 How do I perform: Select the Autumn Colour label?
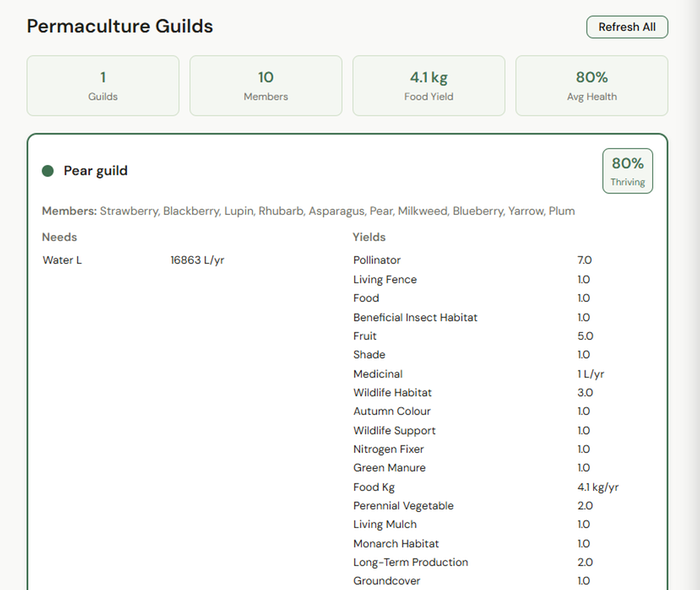[392, 411]
